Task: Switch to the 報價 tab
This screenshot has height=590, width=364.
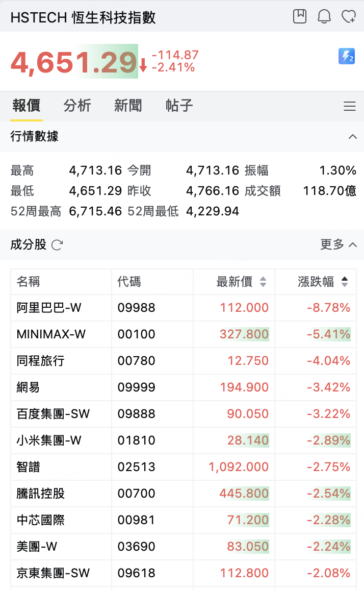Action: pos(27,106)
